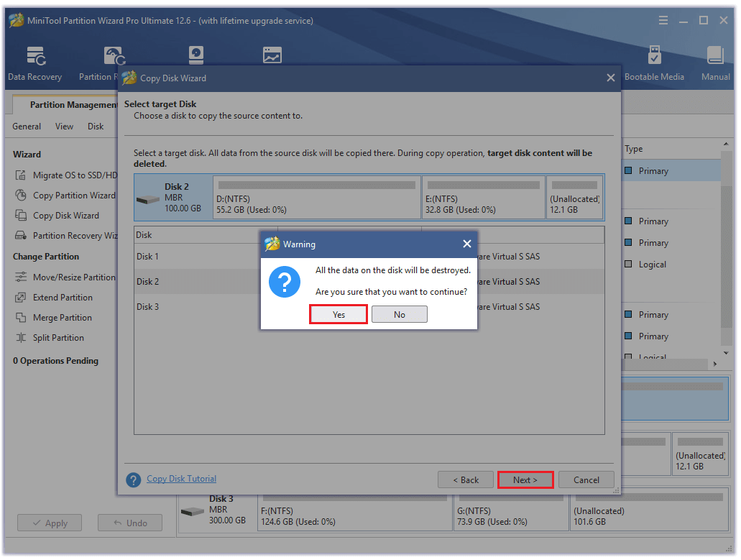
Task: Open the hamburger menu in title bar
Action: [x=663, y=20]
